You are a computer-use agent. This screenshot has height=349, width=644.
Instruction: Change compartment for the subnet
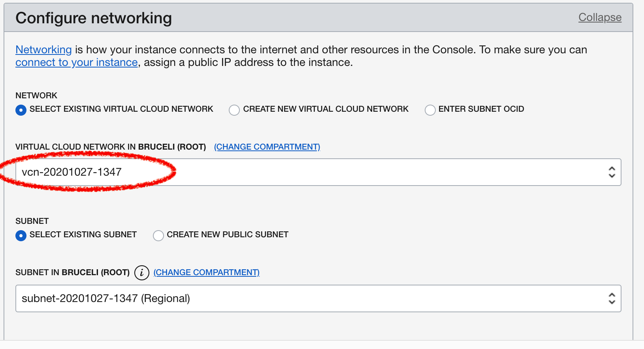[x=206, y=272]
